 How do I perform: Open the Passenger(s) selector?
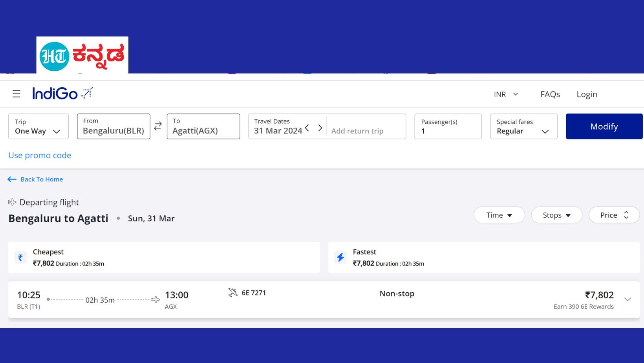(x=448, y=126)
